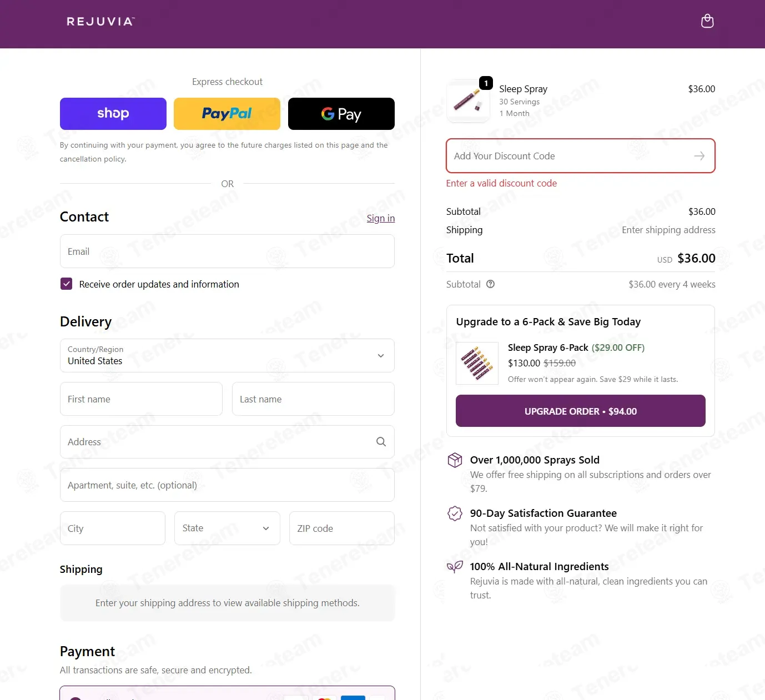Image resolution: width=765 pixels, height=700 pixels.
Task: Focus the Email input field
Action: [227, 251]
